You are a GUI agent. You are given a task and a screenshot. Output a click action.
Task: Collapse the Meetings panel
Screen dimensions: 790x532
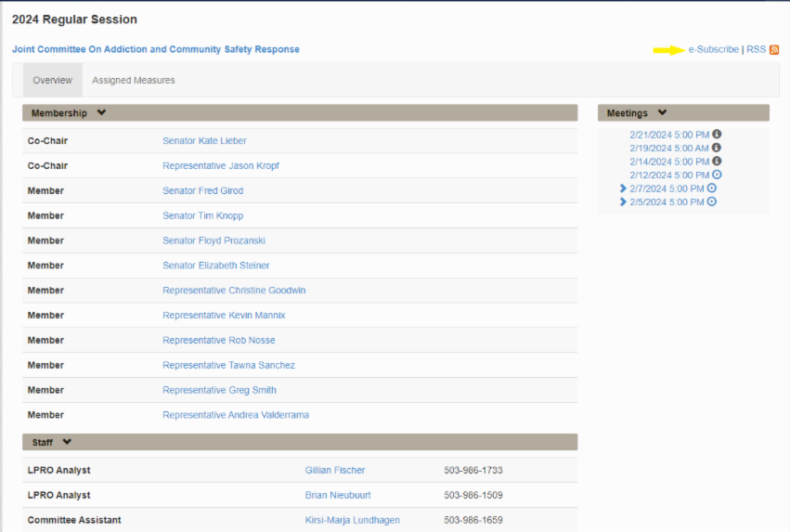click(662, 113)
